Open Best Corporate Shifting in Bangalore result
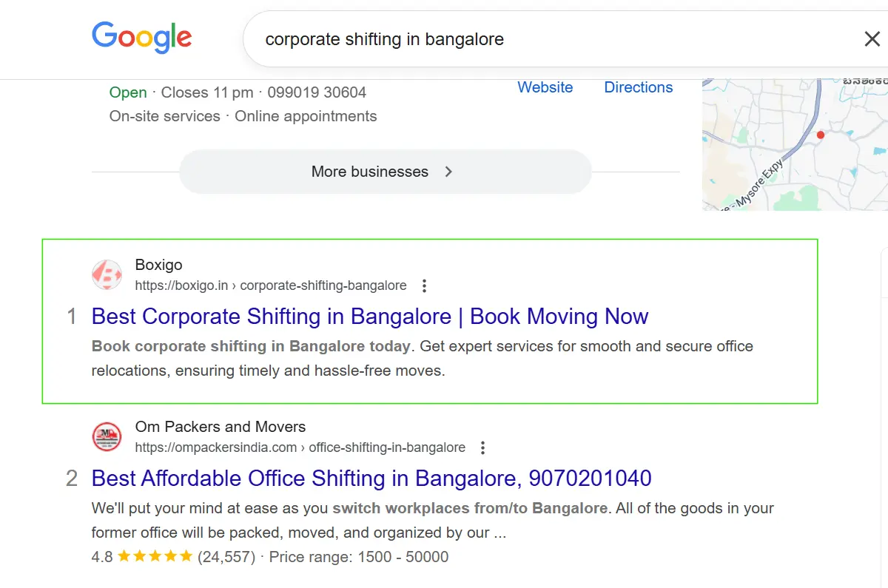The width and height of the screenshot is (888, 588). (x=369, y=317)
